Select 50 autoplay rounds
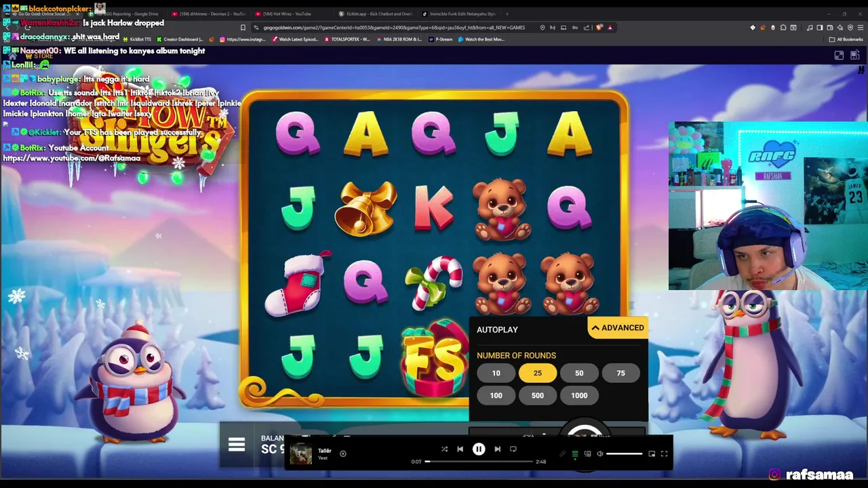Screen dimensions: 868x488 click(x=579, y=373)
